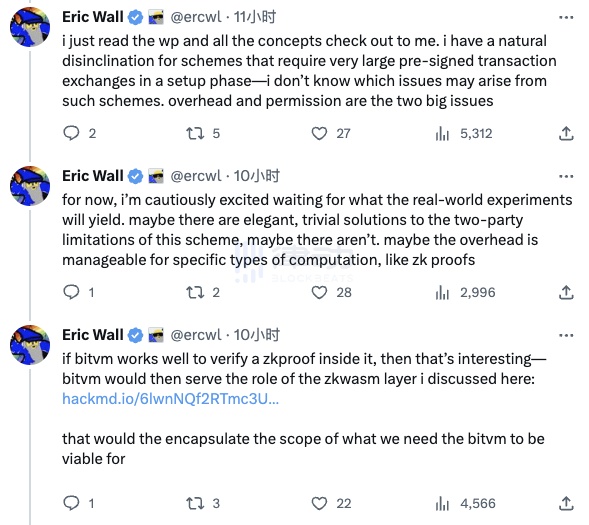
Task: Open more options on the 11小时 tweet
Action: tap(566, 17)
